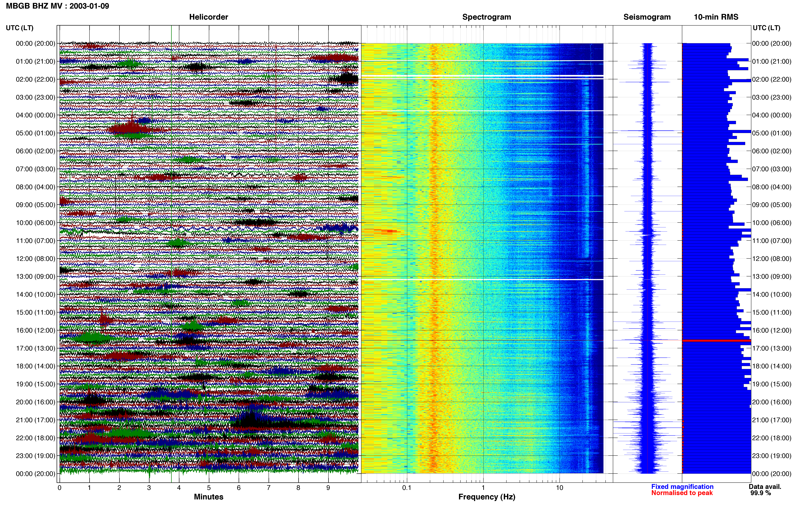Click the right '02:00 (22:00)' time label

coord(772,79)
